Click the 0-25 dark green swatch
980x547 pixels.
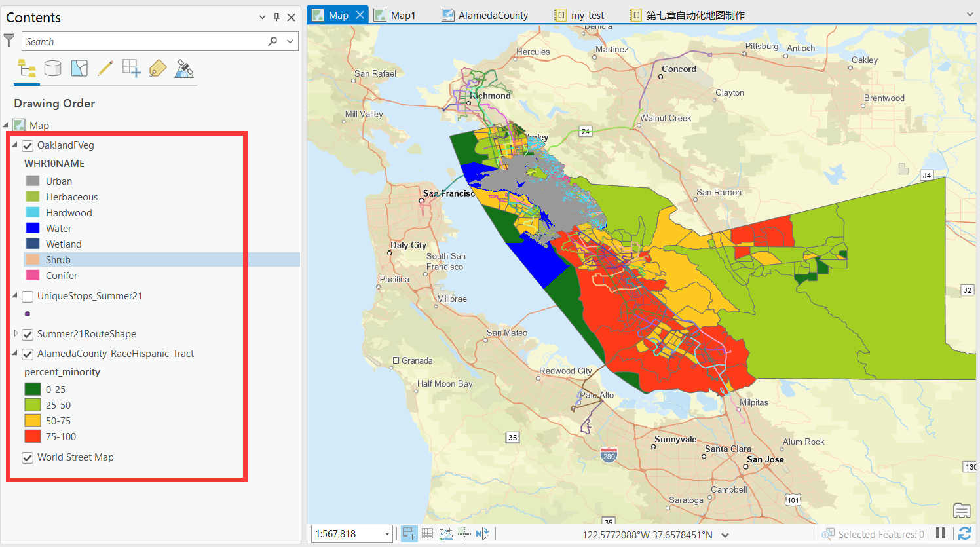(x=33, y=389)
